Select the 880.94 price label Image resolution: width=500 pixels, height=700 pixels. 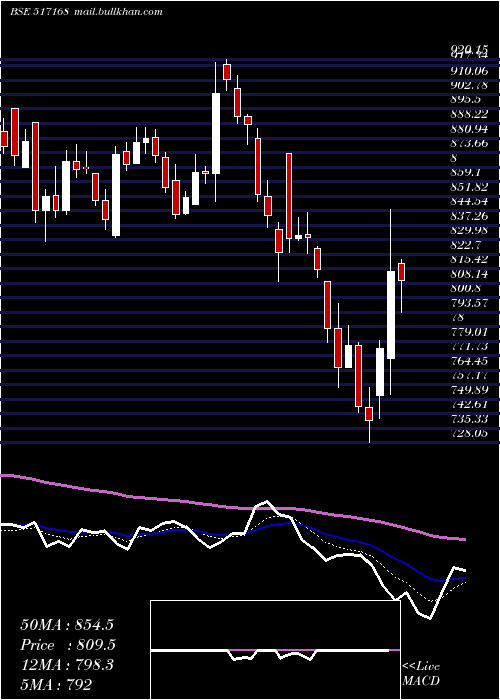pyautogui.click(x=469, y=129)
